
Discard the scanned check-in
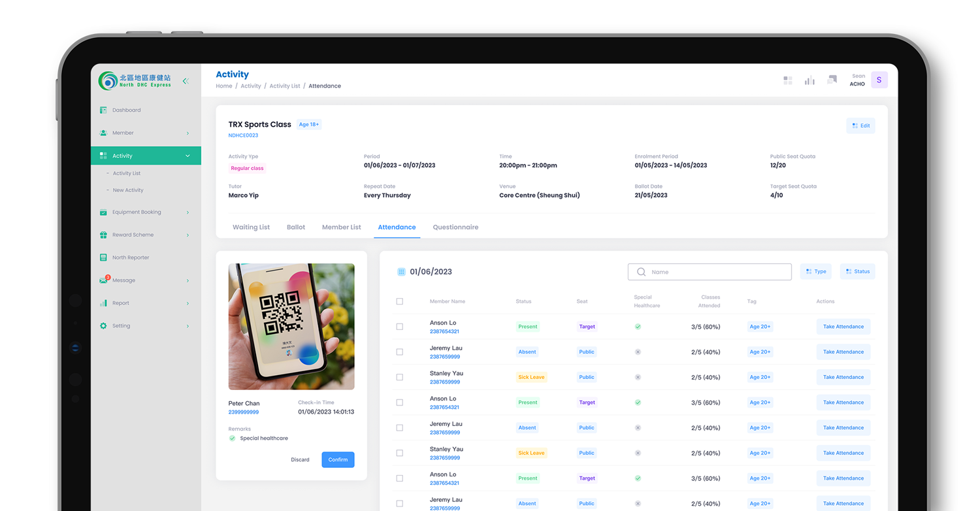coord(300,459)
